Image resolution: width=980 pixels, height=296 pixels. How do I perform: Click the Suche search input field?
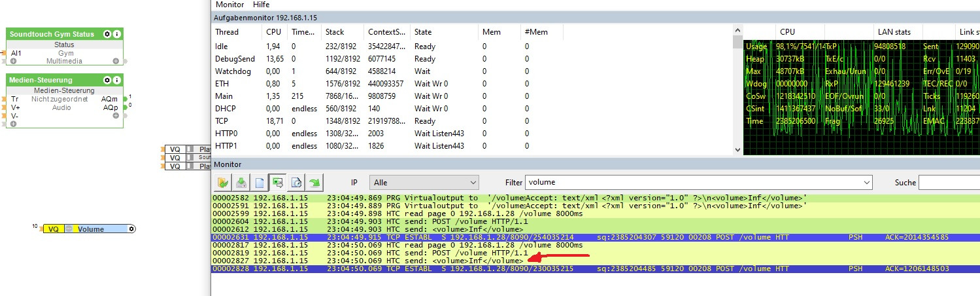[949, 182]
